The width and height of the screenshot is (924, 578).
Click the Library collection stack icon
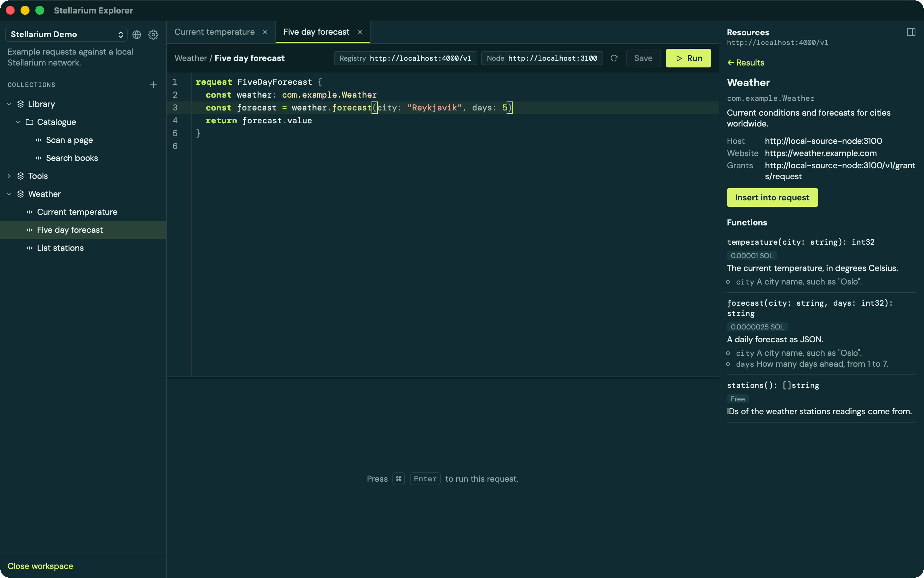pyautogui.click(x=21, y=104)
